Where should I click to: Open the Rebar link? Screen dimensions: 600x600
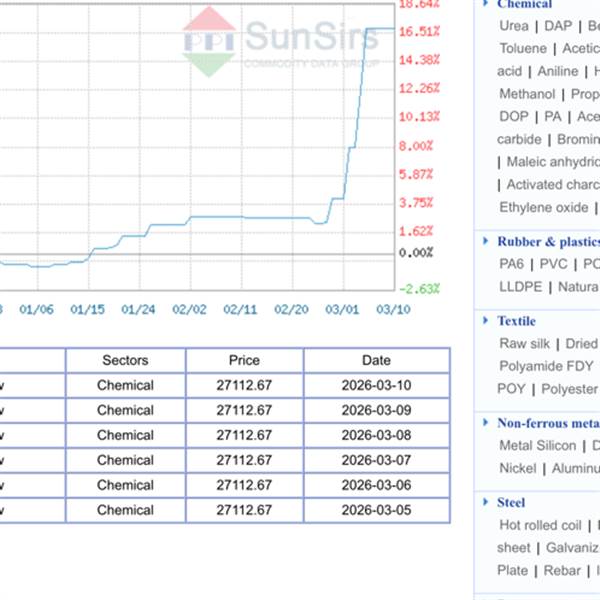pos(562,570)
